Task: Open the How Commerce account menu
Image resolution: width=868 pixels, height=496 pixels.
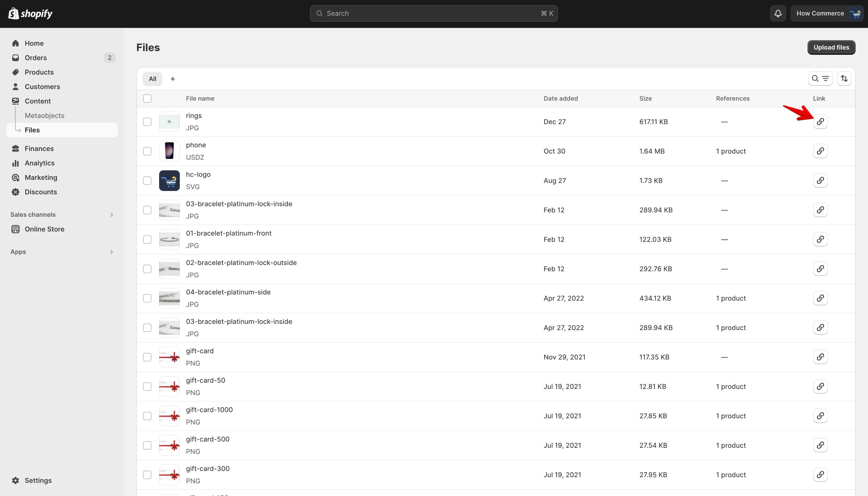Action: click(826, 14)
